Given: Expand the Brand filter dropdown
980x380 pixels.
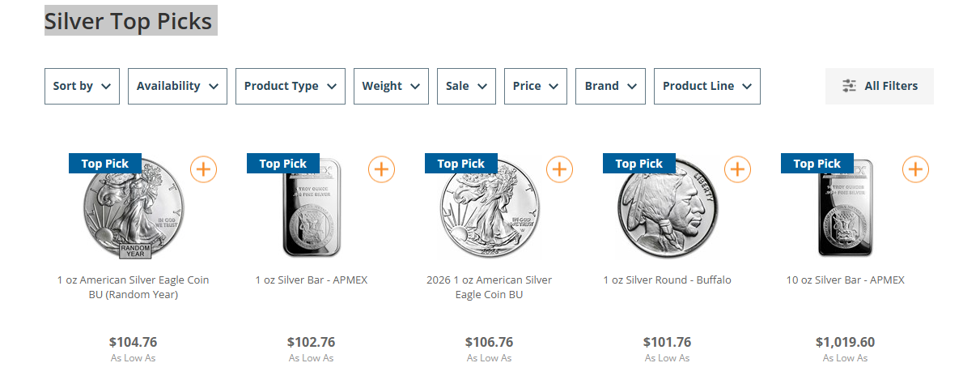Looking at the screenshot, I should pyautogui.click(x=609, y=86).
